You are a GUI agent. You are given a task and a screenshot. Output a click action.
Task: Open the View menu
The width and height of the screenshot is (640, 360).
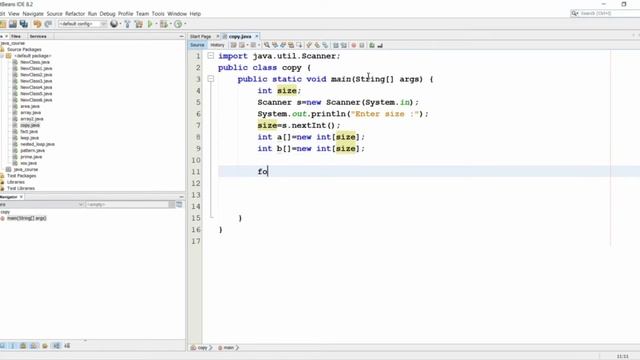point(13,13)
